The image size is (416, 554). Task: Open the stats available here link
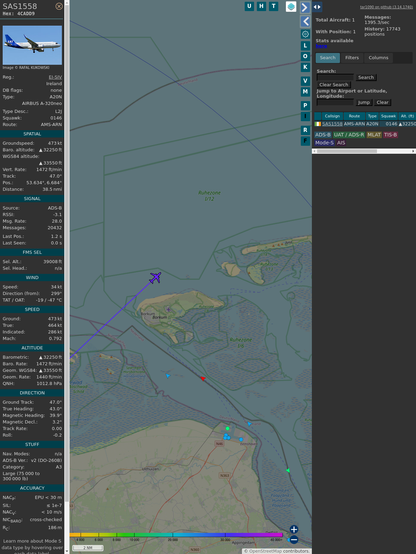tap(321, 46)
